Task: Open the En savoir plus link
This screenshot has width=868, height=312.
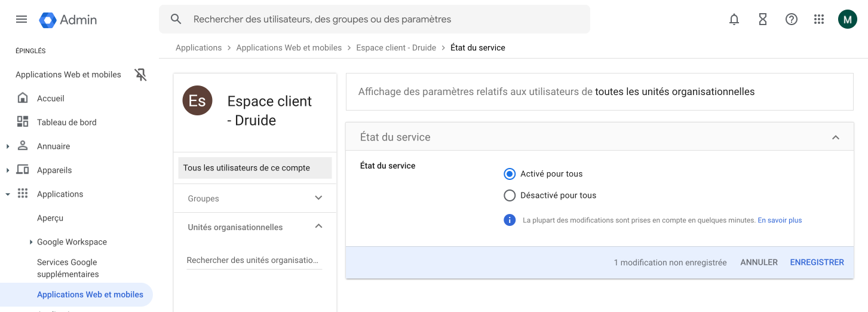Action: 780,221
